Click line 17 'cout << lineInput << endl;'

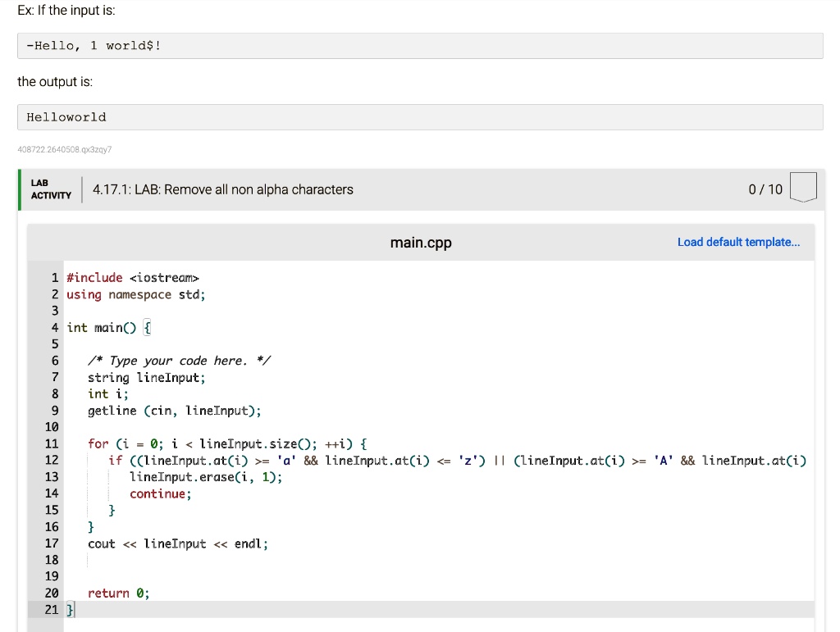pos(178,543)
